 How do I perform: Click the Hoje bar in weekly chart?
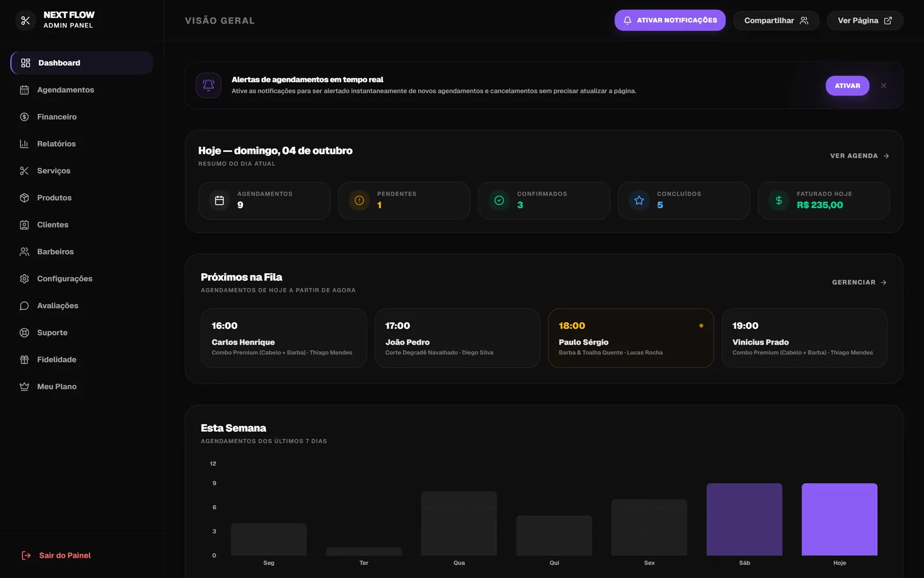pos(840,520)
